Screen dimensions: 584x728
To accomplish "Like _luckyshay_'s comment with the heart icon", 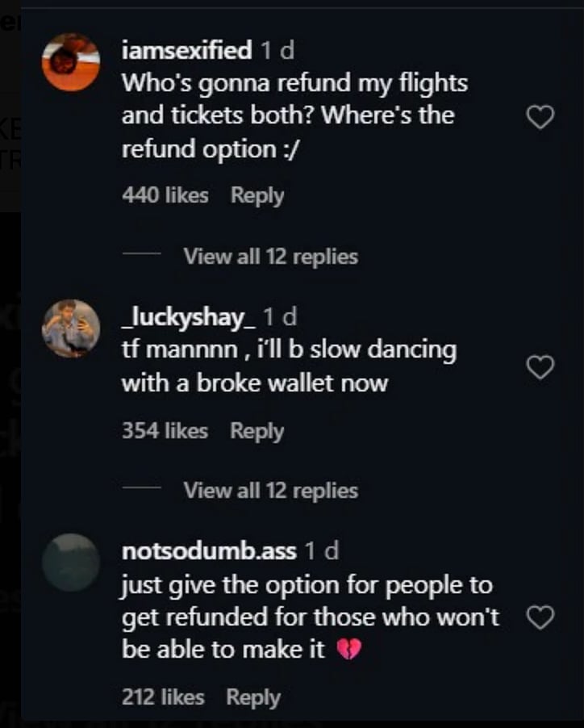I will [x=540, y=367].
